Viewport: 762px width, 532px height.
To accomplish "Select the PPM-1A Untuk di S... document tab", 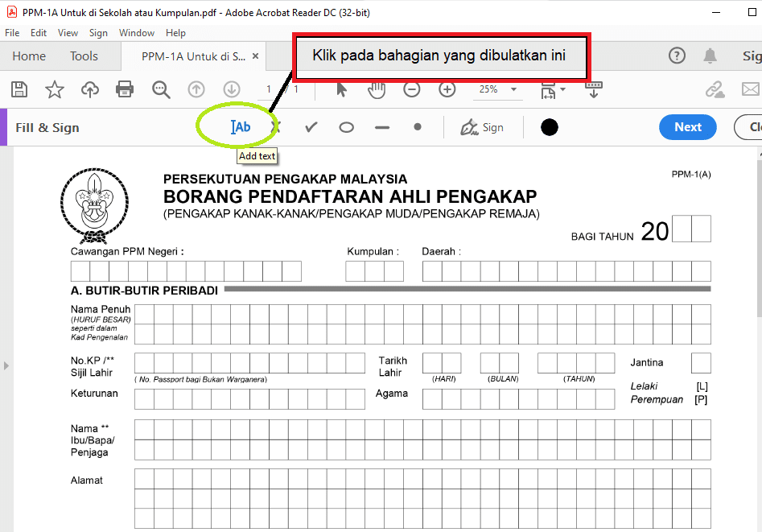I will tap(193, 56).
